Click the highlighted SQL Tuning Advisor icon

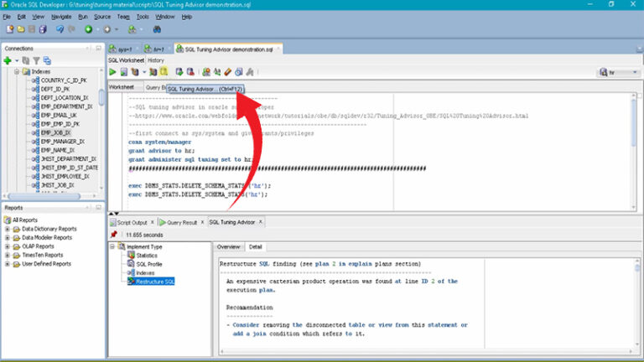pyautogui.click(x=164, y=72)
